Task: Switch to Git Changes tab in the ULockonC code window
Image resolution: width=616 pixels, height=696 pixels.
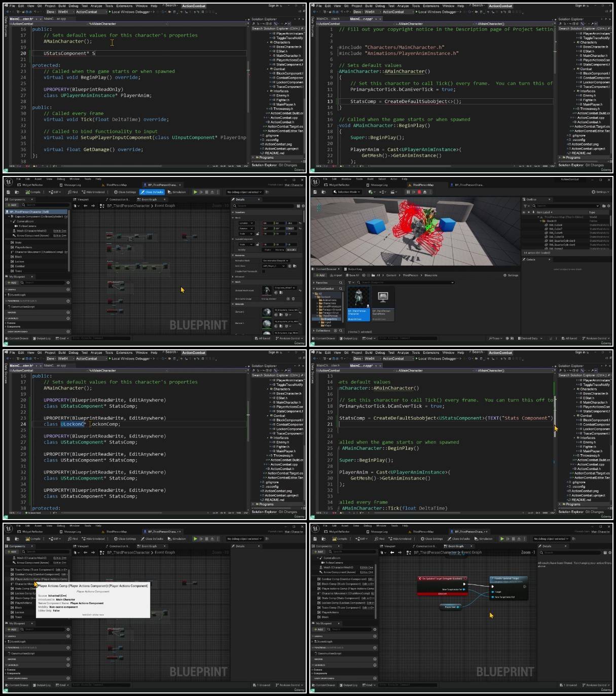Action: (288, 511)
